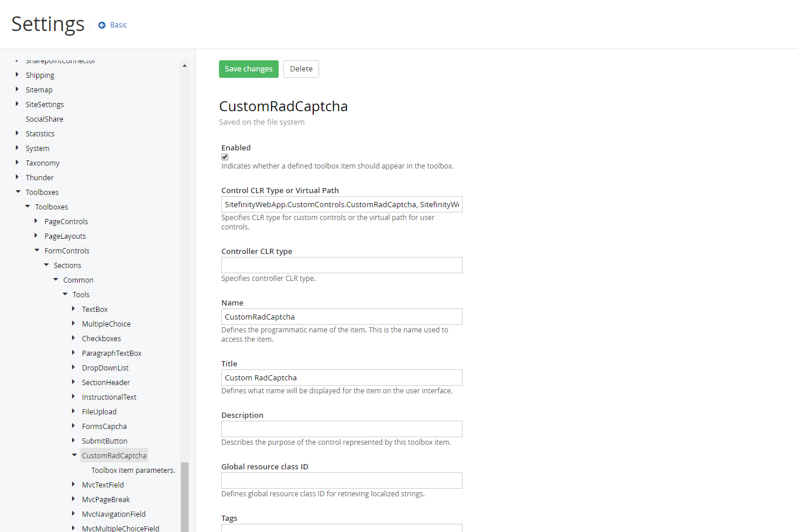Enable the toolbox item Enabled checkbox
This screenshot has height=532, width=798.
click(x=224, y=157)
